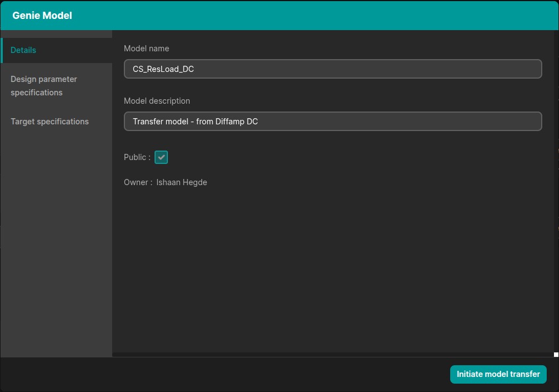The image size is (559, 392).
Task: Click the 'Public :' label
Action: pyautogui.click(x=137, y=157)
